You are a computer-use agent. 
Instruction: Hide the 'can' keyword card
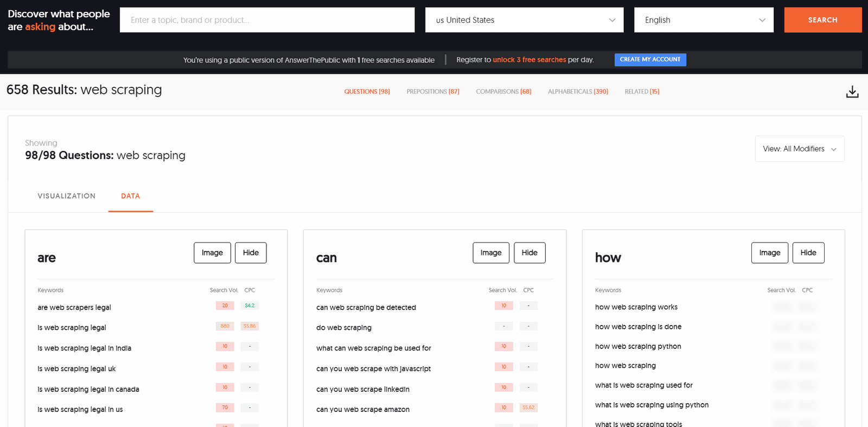pos(529,253)
